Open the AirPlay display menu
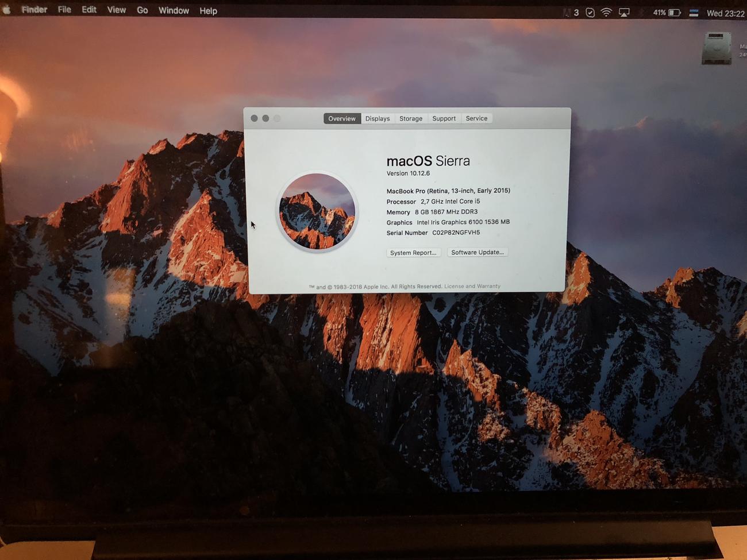Screen dimensions: 747x560 (x=624, y=13)
